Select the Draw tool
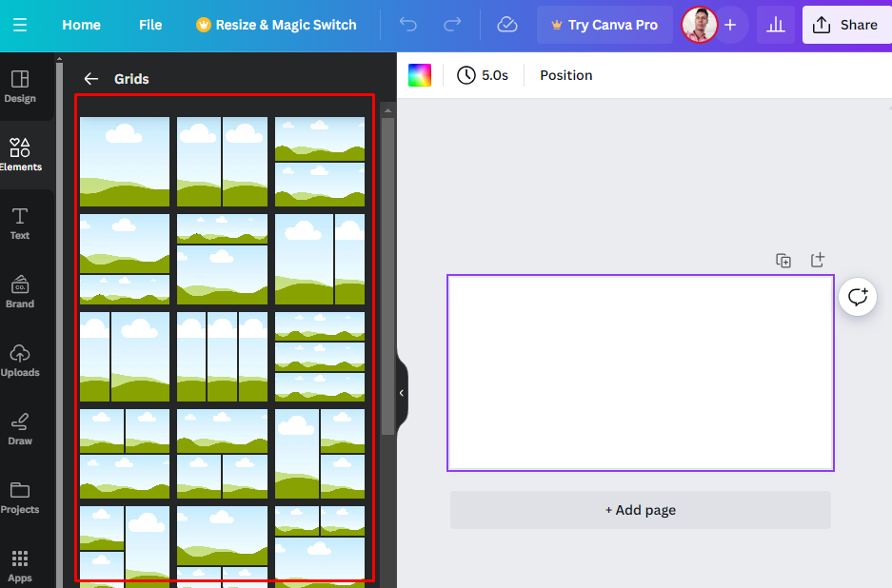Screen dimensions: 892x588 click(x=19, y=428)
